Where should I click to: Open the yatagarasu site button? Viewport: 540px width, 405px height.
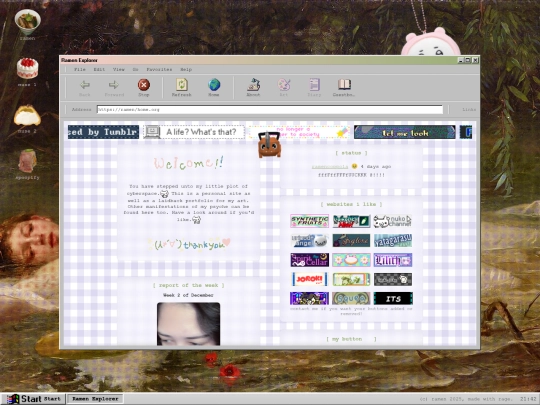(x=393, y=240)
